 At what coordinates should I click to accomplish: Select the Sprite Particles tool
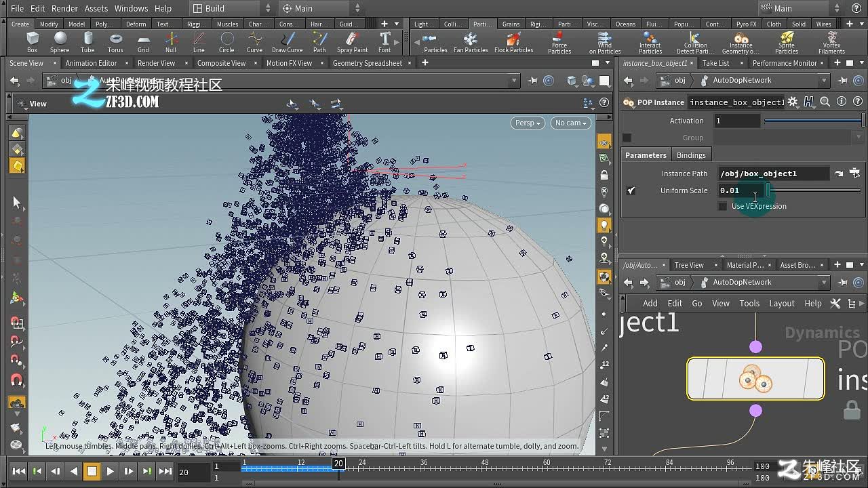(787, 42)
